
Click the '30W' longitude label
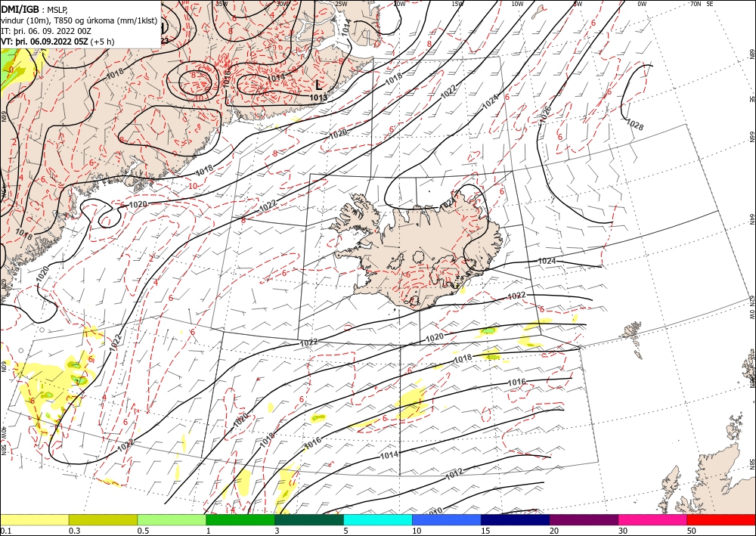coord(283,4)
